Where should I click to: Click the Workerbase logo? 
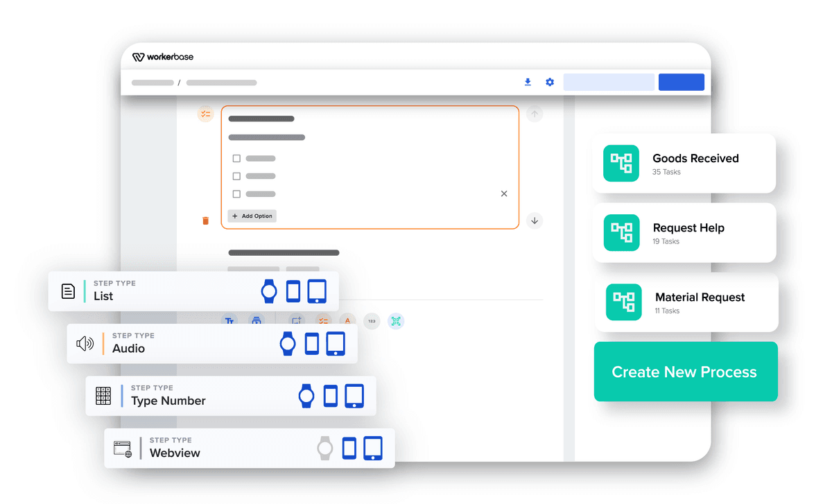click(x=162, y=57)
